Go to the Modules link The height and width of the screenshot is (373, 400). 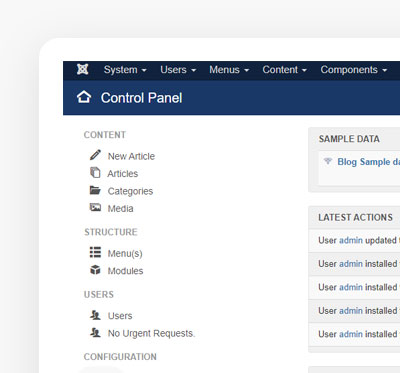coord(125,271)
